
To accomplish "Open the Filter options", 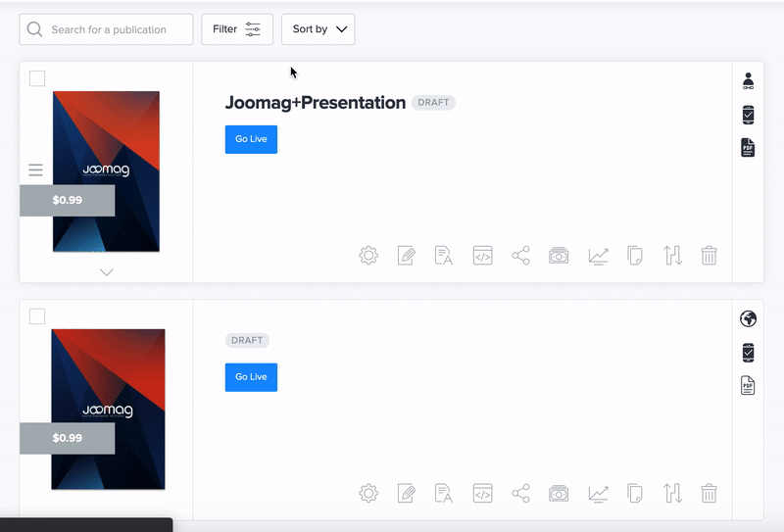I will [x=237, y=29].
